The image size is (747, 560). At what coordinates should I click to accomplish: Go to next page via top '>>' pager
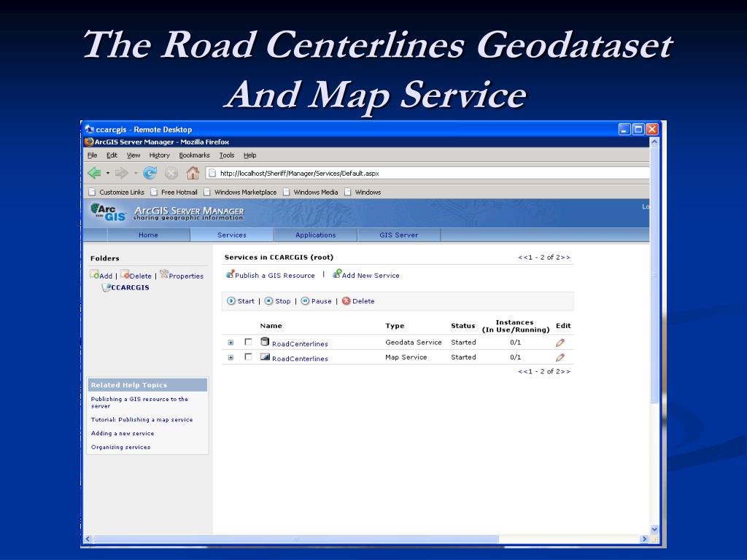tap(565, 257)
